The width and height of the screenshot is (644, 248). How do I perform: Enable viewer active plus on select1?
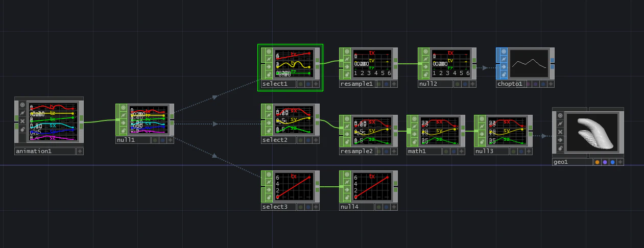pyautogui.click(x=316, y=84)
